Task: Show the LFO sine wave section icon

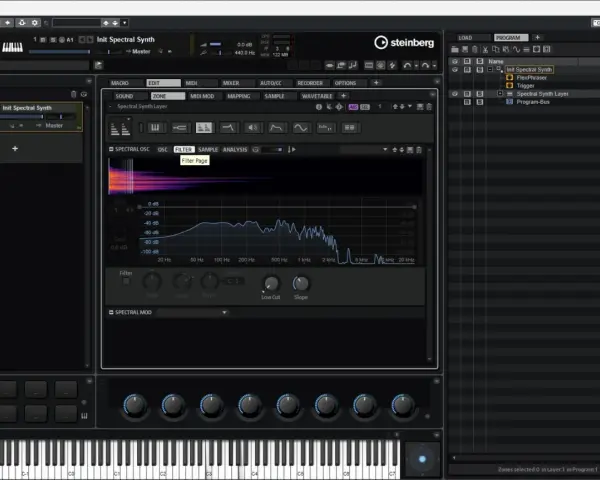Action: pos(301,127)
